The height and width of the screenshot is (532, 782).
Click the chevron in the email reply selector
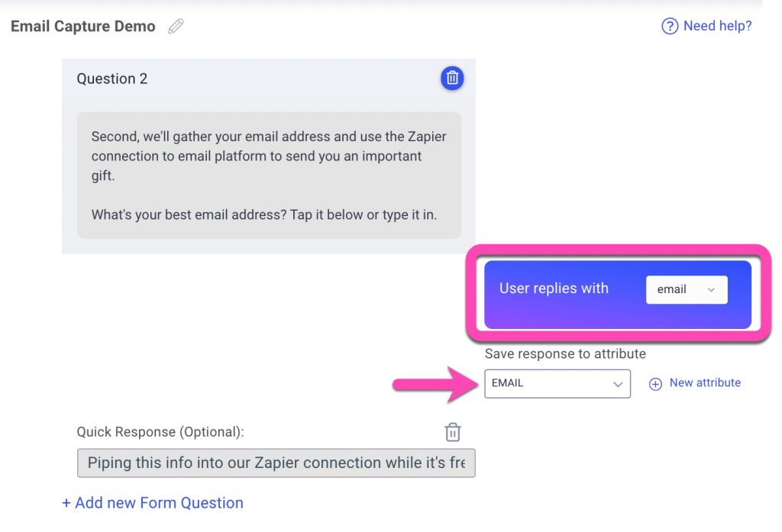click(x=711, y=290)
